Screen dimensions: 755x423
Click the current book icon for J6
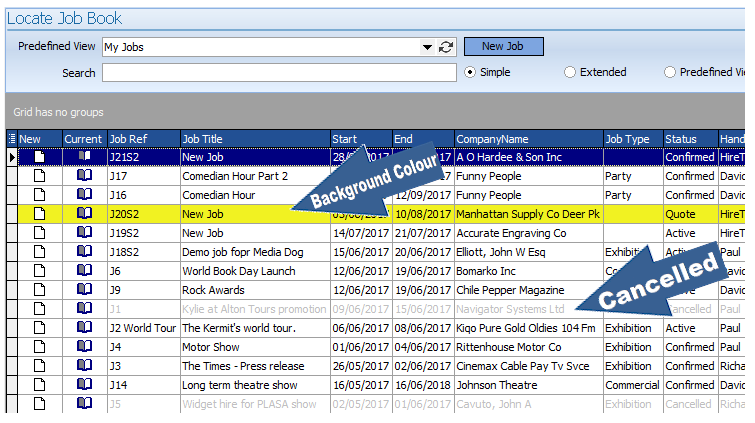(84, 271)
